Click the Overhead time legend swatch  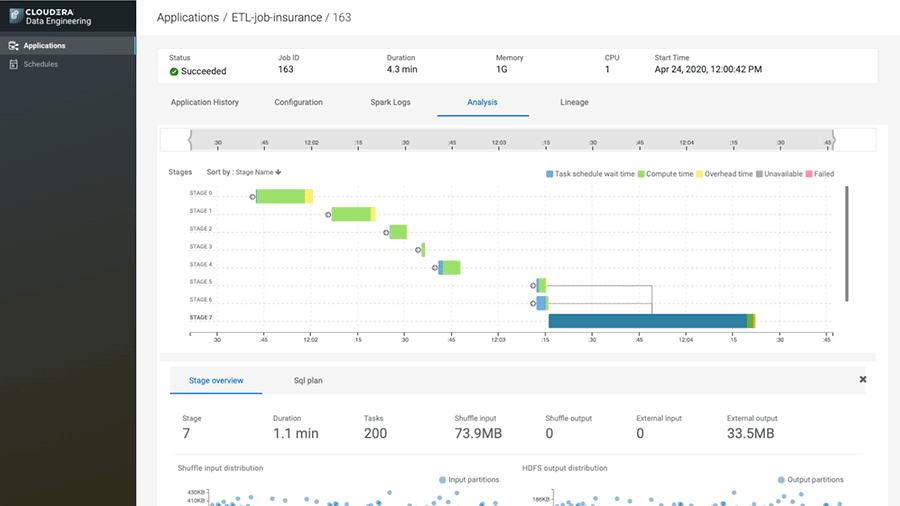pos(699,174)
